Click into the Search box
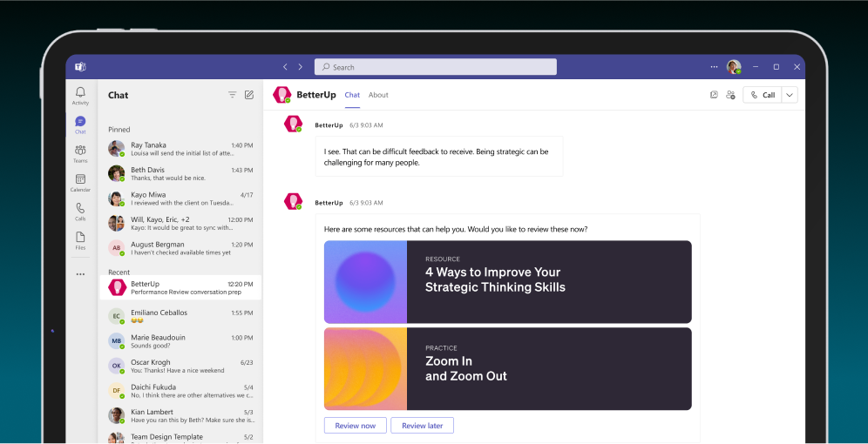 tap(436, 67)
